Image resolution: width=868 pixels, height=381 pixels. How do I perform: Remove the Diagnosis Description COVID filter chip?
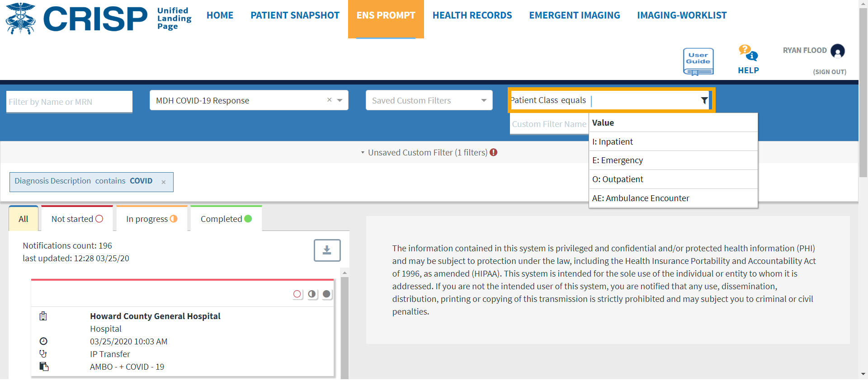coord(164,182)
